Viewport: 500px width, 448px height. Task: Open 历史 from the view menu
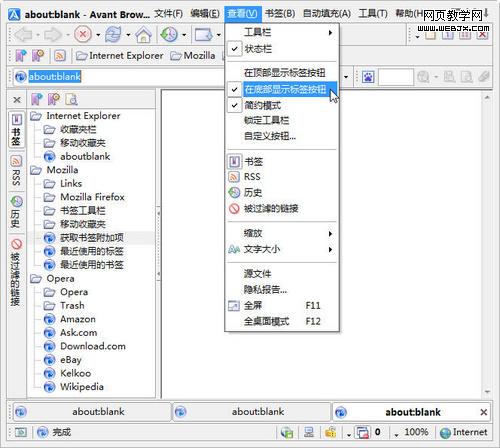(x=282, y=192)
